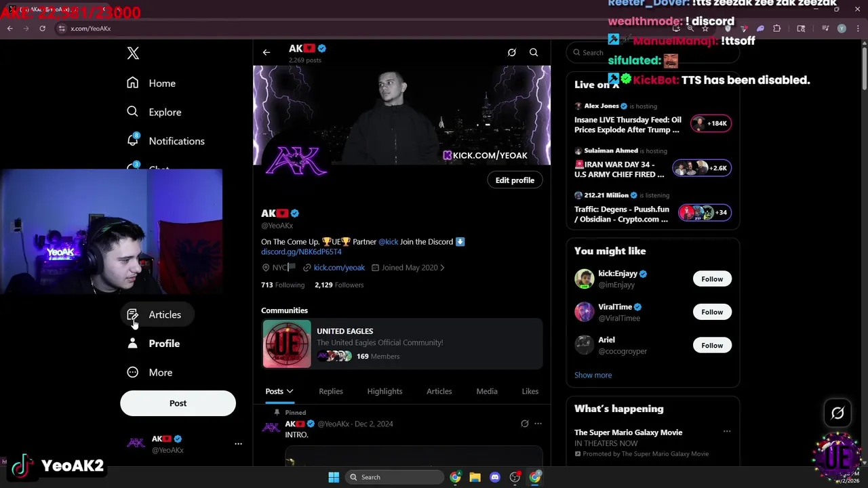Open options for Super Mario Galaxy Movie promo
Viewport: 868px width, 488px height.
[x=727, y=432]
